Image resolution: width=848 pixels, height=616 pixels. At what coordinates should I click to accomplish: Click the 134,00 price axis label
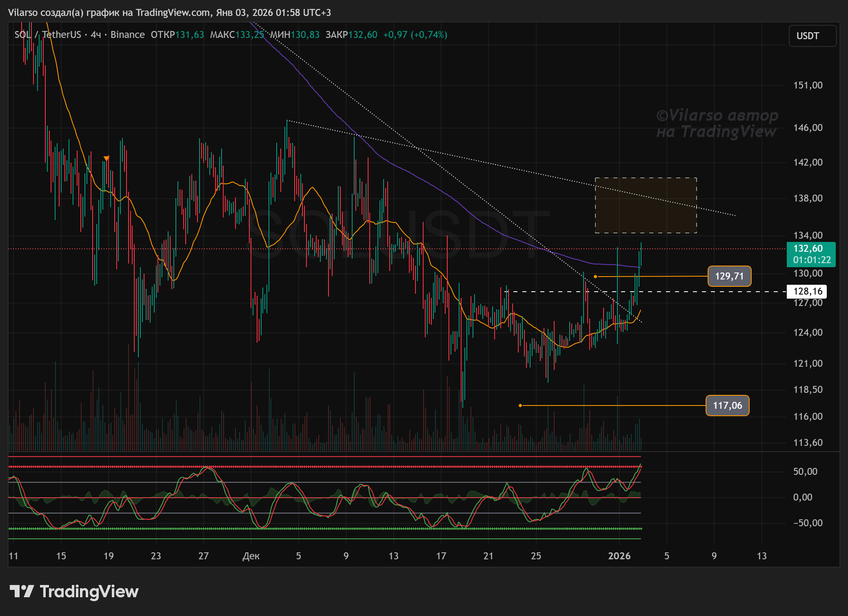tap(808, 235)
